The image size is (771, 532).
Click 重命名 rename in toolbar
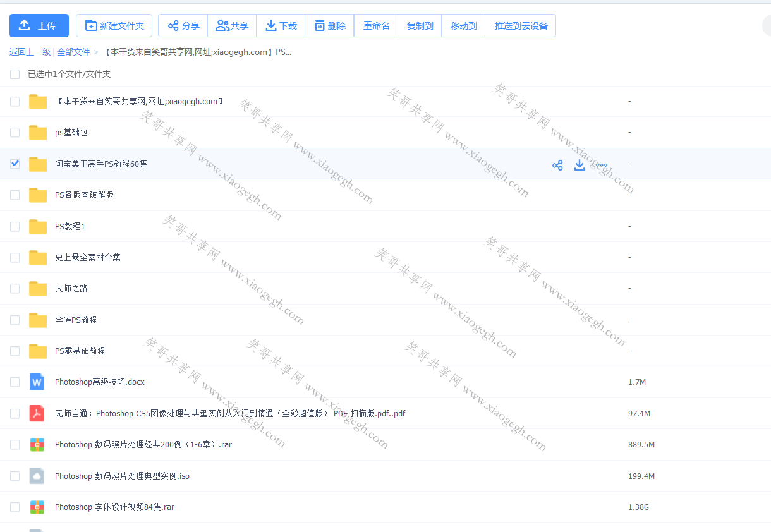tap(376, 26)
